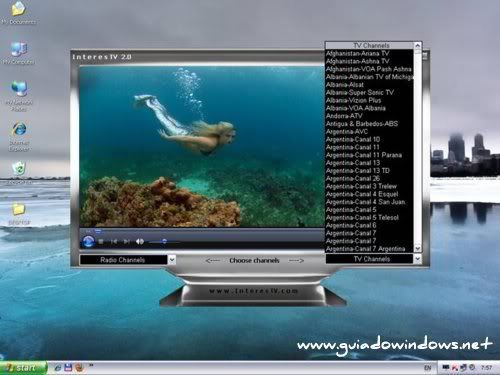Click the channel list scroll-down arrow
Viewport: 500px width, 375px height.
pos(417,249)
